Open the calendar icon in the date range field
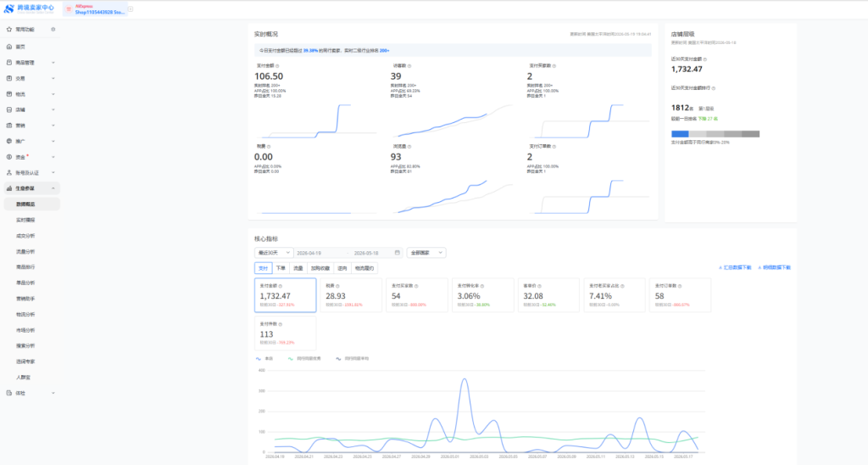The image size is (868, 465). tap(397, 253)
